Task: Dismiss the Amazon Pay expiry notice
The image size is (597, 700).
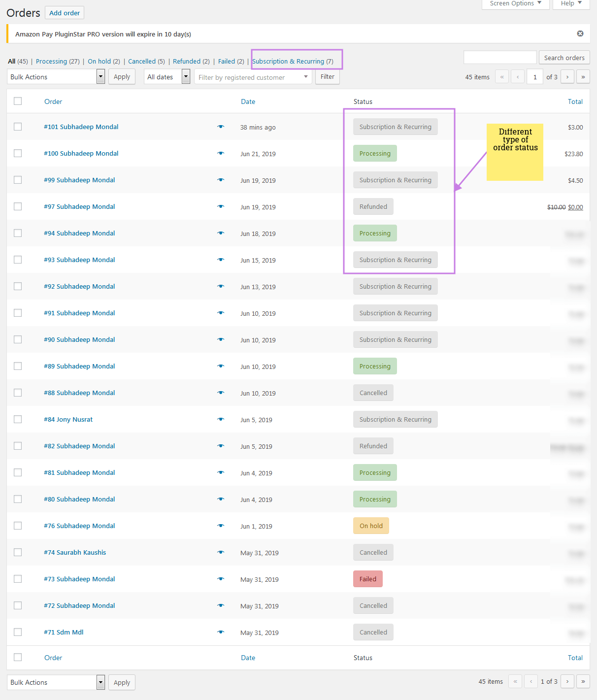Action: click(580, 33)
